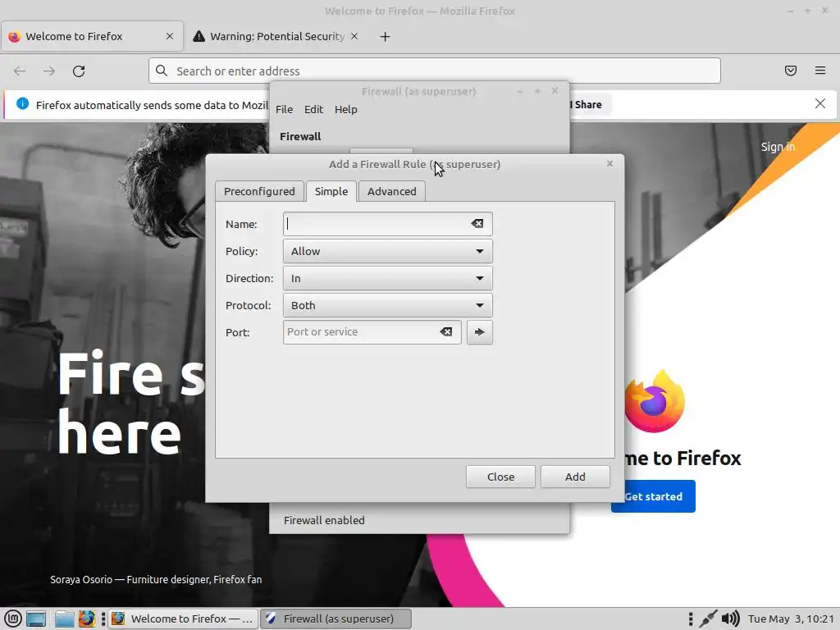Close the Add a Firewall Rule dialog
Screen dimensions: 840x630
coord(609,163)
